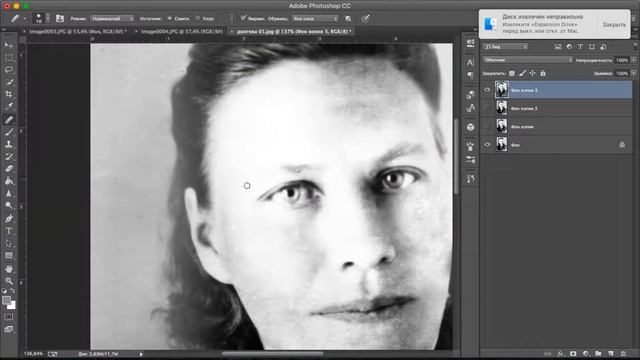Open the Clone Source panel from options bar
640x360 pixels.
(x=60, y=18)
